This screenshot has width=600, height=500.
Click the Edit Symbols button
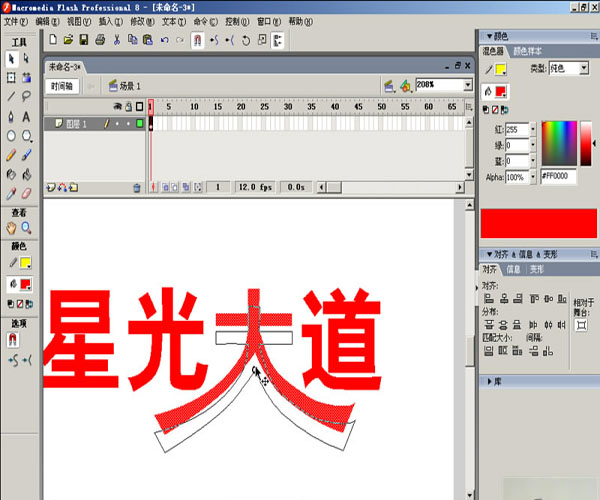pyautogui.click(x=405, y=86)
